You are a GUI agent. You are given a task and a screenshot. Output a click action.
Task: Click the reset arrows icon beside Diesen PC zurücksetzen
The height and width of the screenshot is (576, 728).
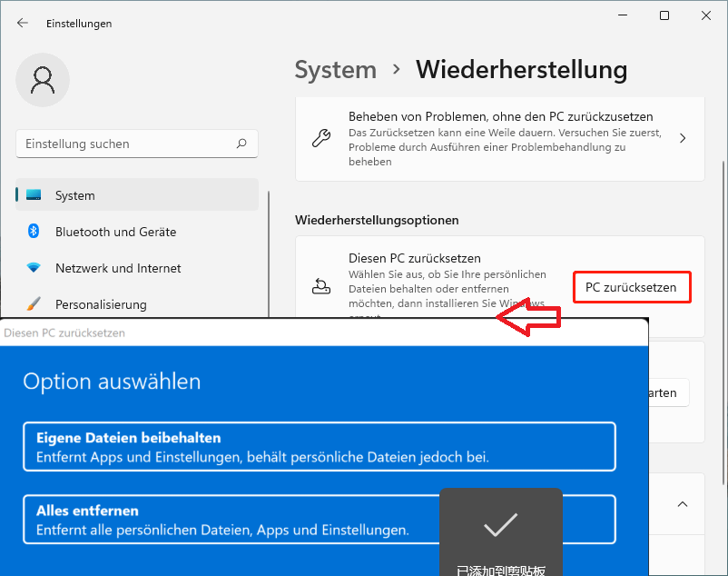[x=321, y=286]
